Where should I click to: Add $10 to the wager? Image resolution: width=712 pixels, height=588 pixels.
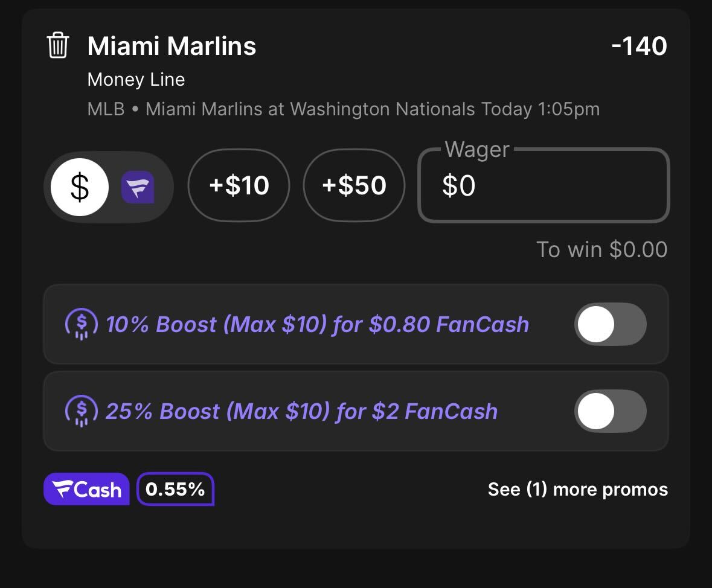(x=239, y=185)
